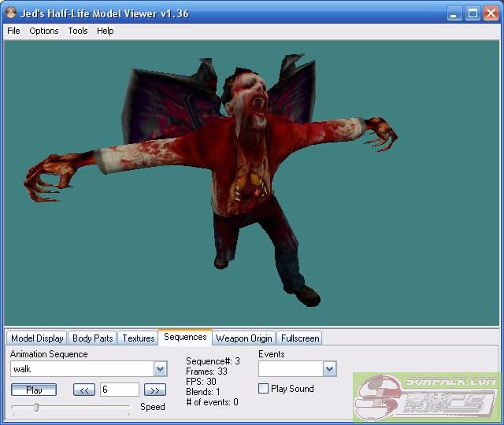
Task: Select the Fullscreen tab
Action: (299, 338)
